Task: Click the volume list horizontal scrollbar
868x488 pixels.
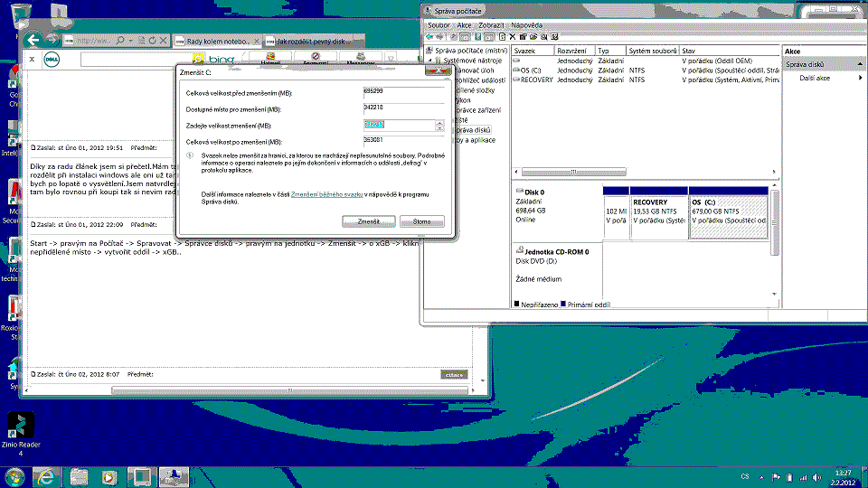Action: tap(573, 172)
